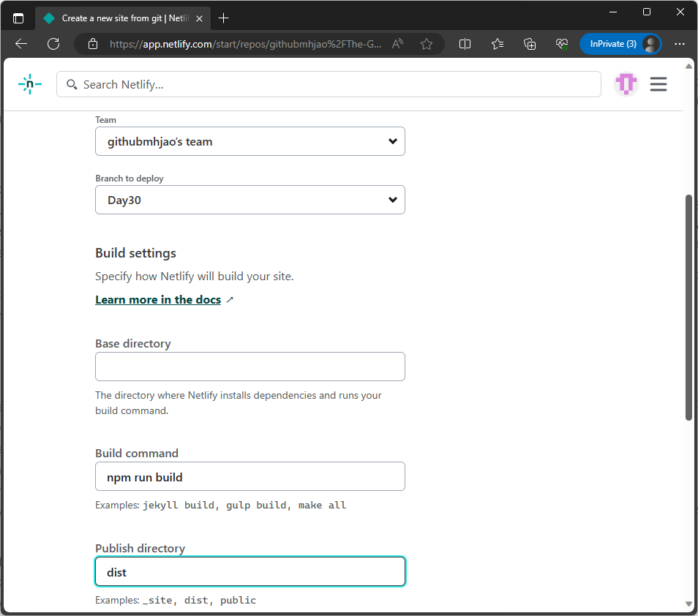Open split screen view icon
The width and height of the screenshot is (698, 616).
(465, 44)
